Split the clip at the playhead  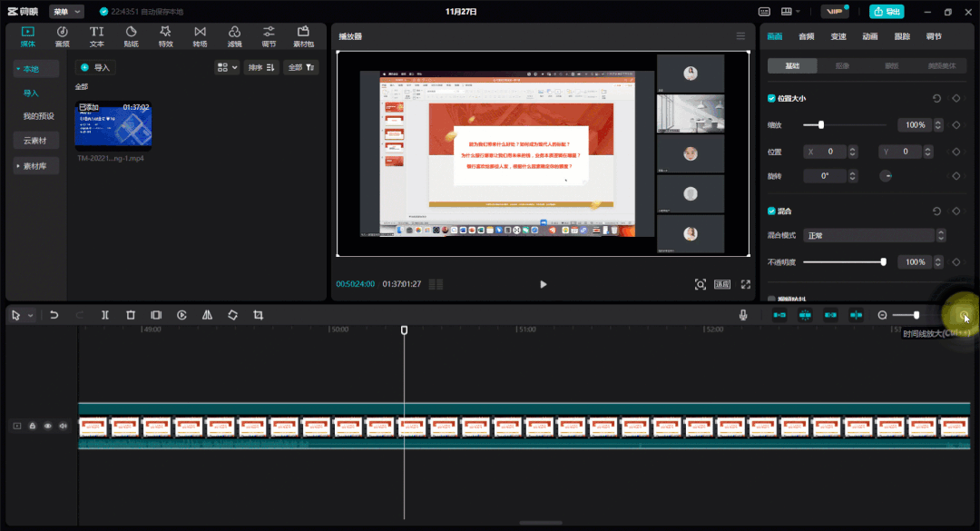(105, 315)
